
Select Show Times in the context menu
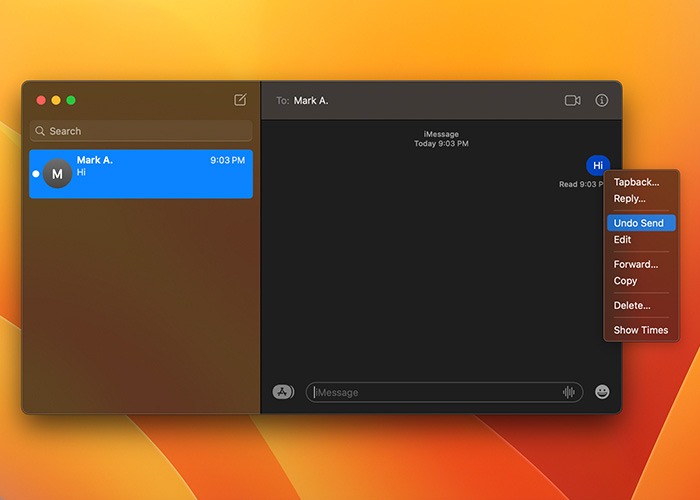641,330
